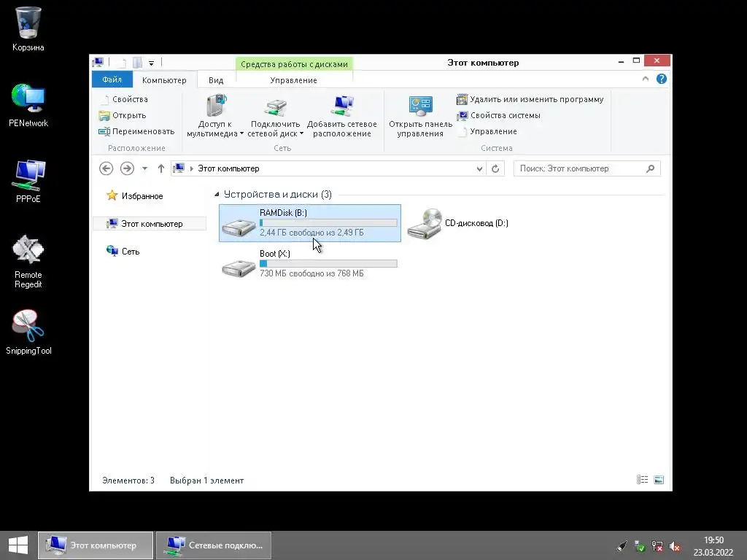
Task: Click Управление in the Система group
Action: pyautogui.click(x=487, y=131)
